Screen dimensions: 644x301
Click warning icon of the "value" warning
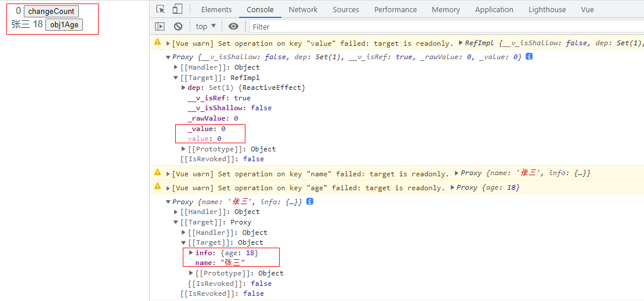click(x=157, y=42)
